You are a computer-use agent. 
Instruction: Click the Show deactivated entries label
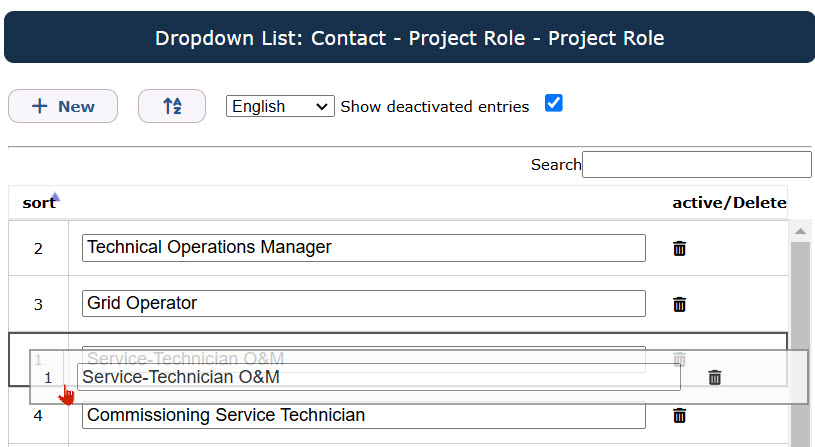tap(435, 107)
